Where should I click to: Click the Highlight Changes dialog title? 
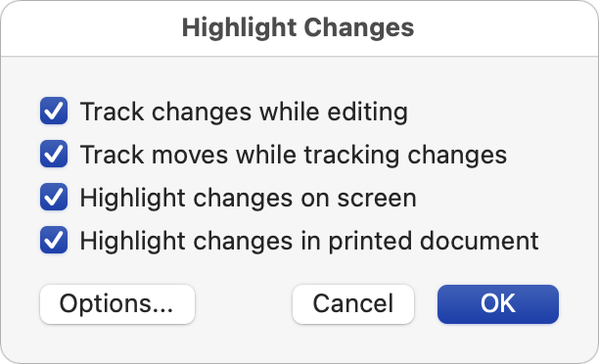[298, 27]
